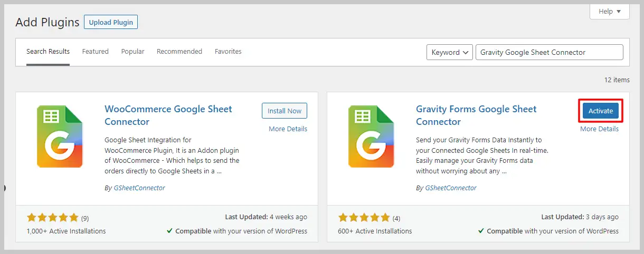Open More Details for Gravity Forms connector
Viewport: 644px width, 254px height.
tap(599, 129)
